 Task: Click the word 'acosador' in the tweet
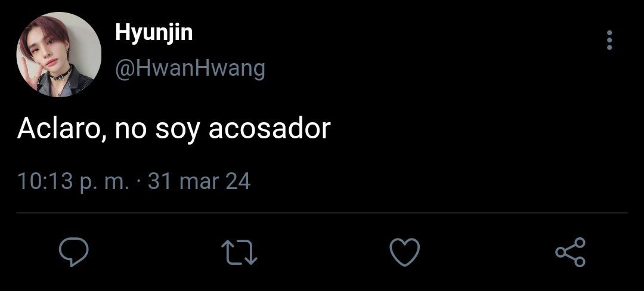tap(270, 129)
